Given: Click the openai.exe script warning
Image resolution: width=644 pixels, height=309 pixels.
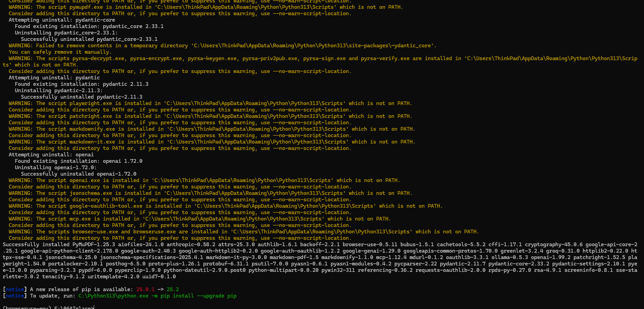Looking at the screenshot, I should point(204,180).
